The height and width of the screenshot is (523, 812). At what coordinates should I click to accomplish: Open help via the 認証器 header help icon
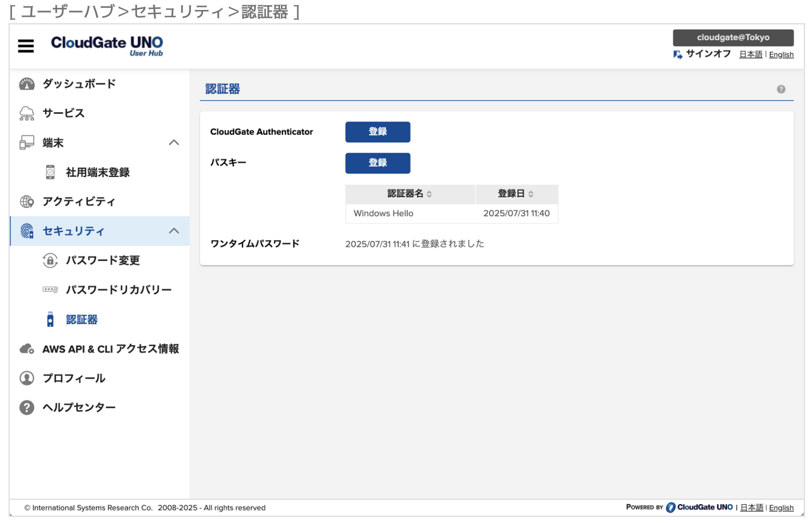(781, 89)
